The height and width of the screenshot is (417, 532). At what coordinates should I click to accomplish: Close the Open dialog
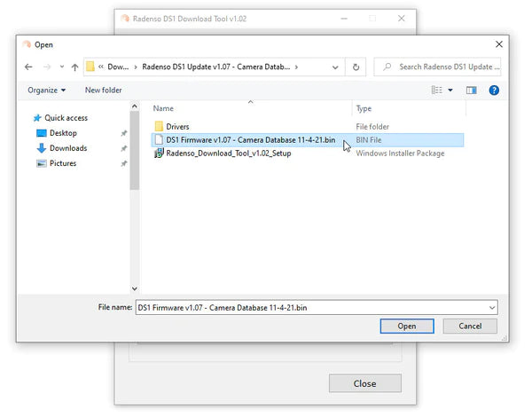[x=498, y=44]
